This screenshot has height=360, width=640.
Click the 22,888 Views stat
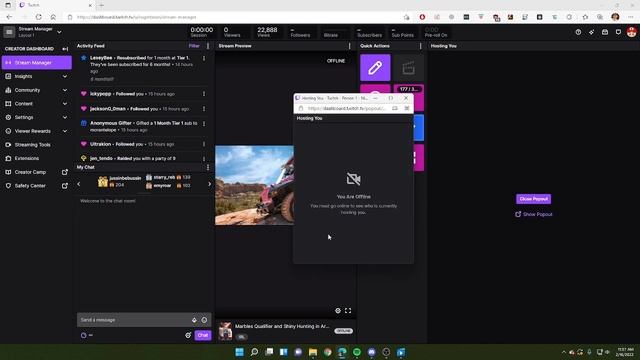267,32
